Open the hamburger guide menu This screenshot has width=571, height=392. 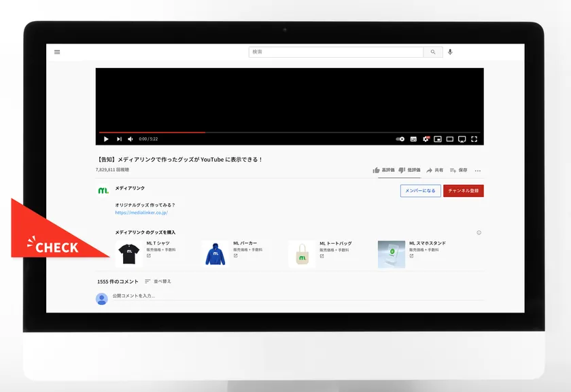(x=57, y=52)
